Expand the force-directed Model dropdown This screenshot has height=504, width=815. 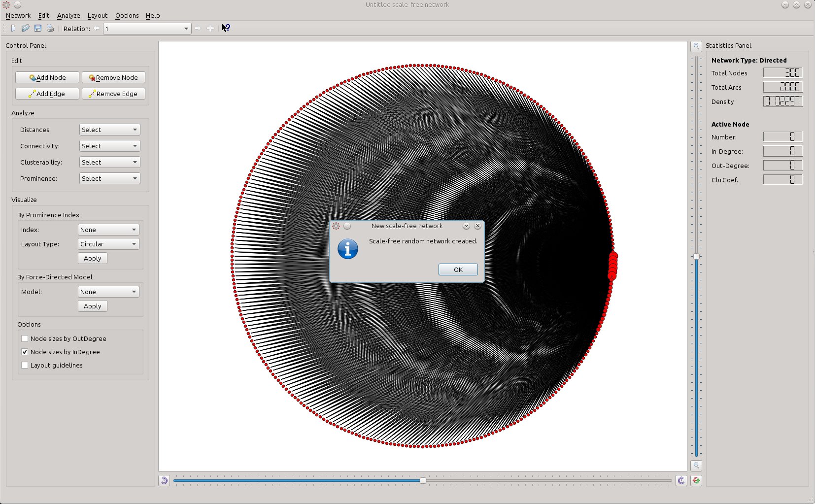[108, 292]
